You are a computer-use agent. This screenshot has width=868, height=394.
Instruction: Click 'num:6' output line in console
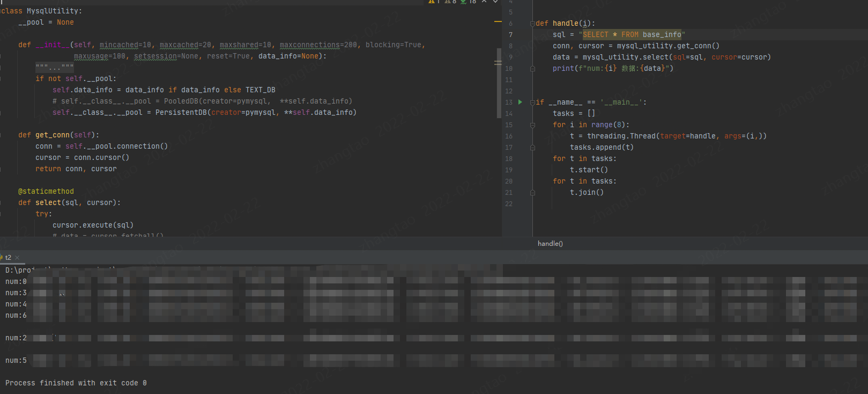click(16, 316)
